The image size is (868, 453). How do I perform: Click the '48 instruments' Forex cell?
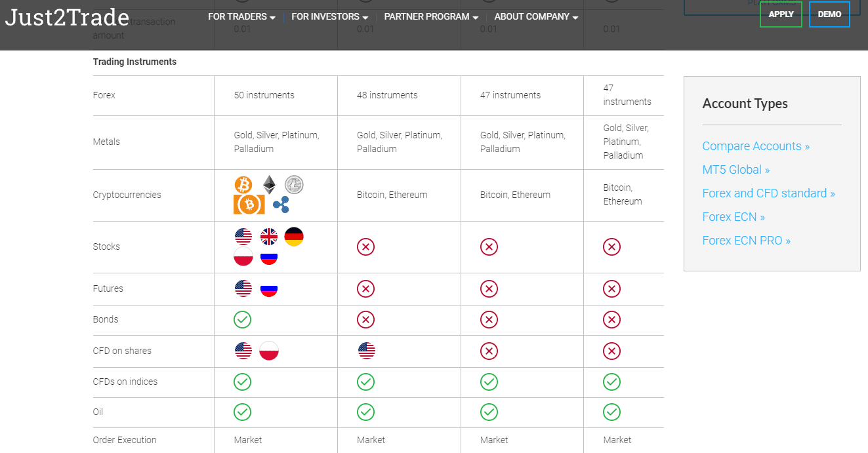[x=387, y=95]
